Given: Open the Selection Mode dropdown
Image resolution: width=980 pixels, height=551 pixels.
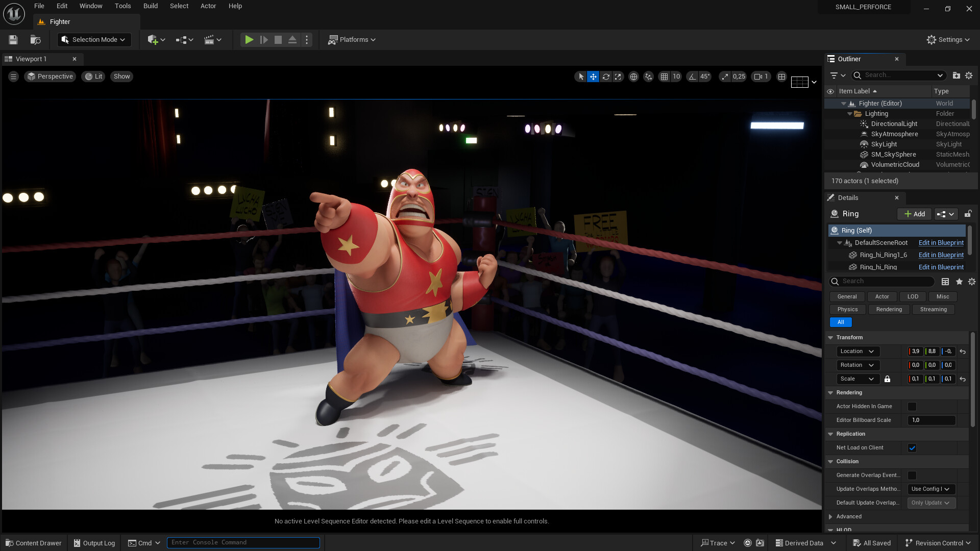Looking at the screenshot, I should (x=94, y=40).
